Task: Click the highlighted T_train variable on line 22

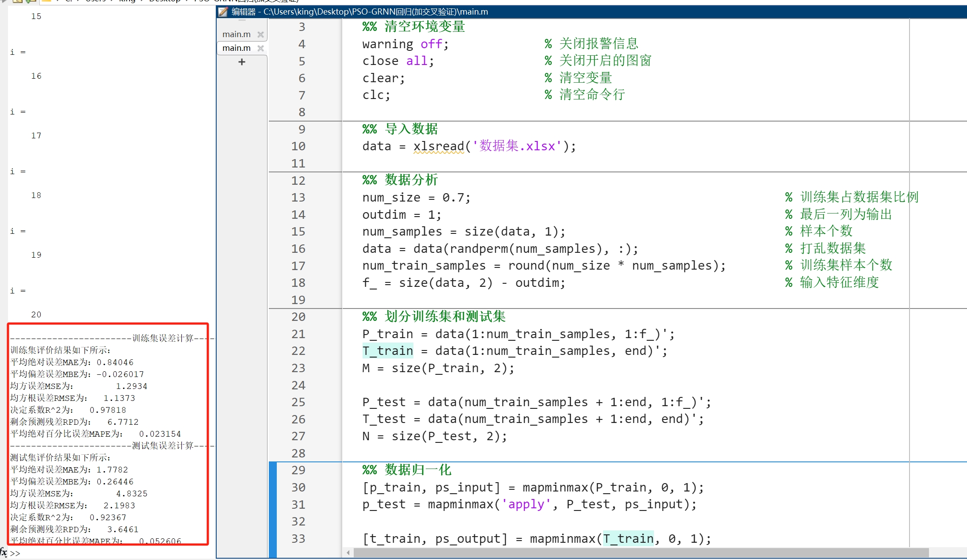Action: coord(388,351)
